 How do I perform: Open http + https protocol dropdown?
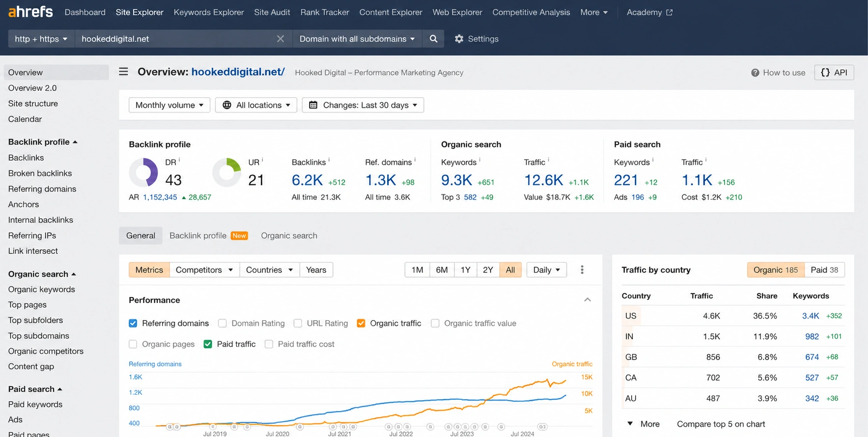click(41, 39)
